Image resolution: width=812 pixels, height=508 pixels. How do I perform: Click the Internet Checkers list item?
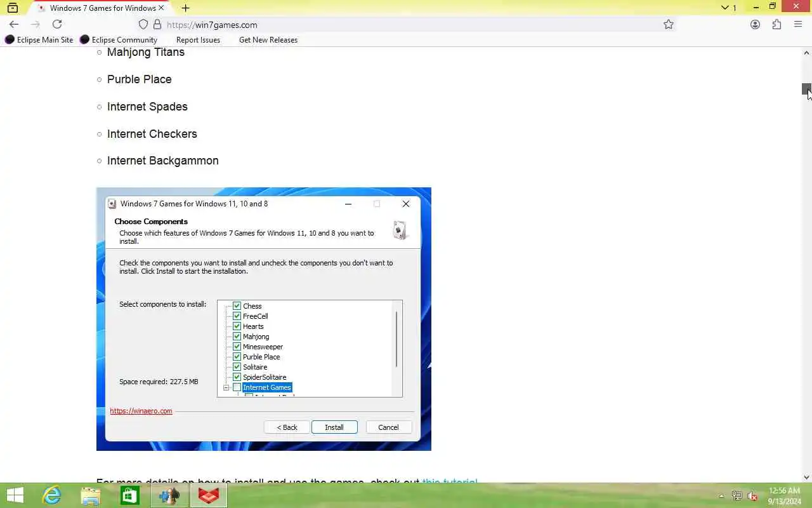(152, 134)
